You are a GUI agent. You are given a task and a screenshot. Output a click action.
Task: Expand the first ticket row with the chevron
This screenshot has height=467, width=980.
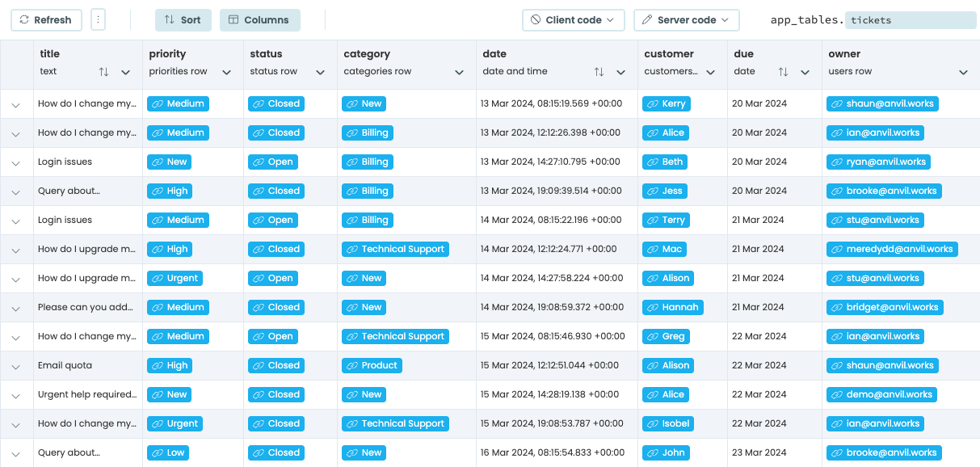pyautogui.click(x=16, y=103)
